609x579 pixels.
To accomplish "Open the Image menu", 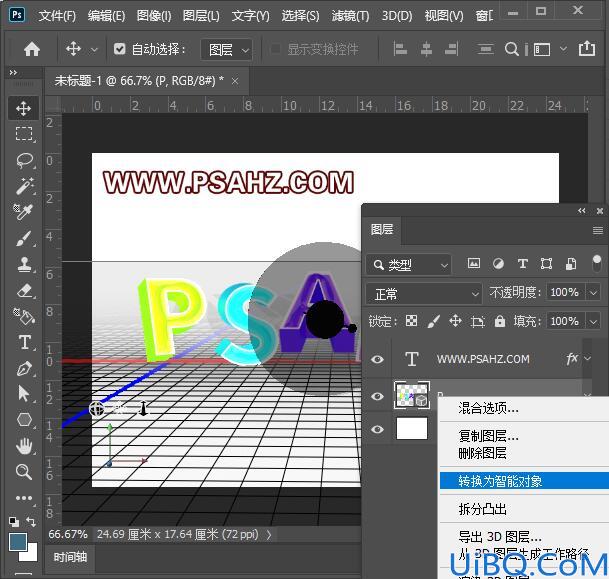I will [x=154, y=16].
